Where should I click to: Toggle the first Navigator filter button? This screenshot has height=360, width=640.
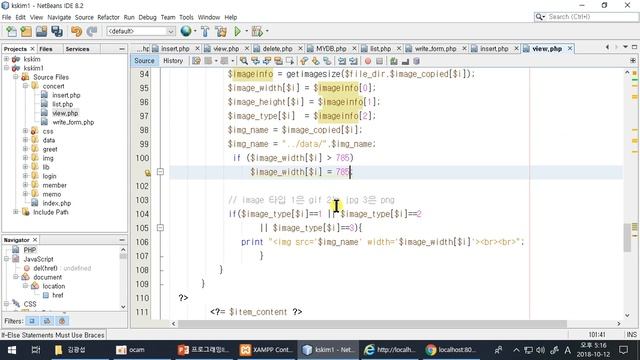(x=32, y=321)
